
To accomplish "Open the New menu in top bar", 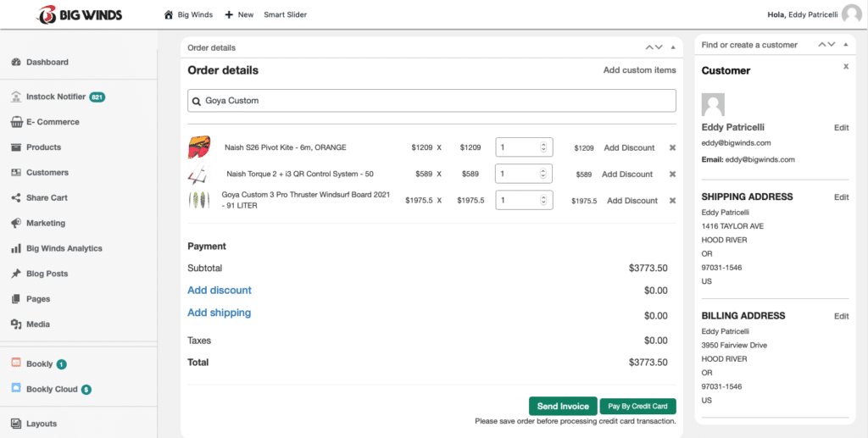I will click(x=239, y=14).
